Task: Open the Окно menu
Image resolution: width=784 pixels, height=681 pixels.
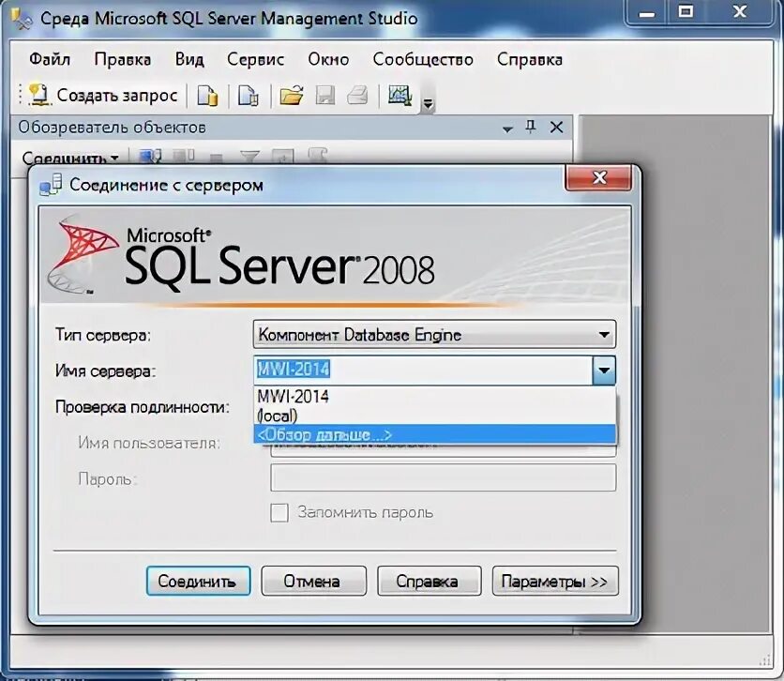Action: coord(328,59)
